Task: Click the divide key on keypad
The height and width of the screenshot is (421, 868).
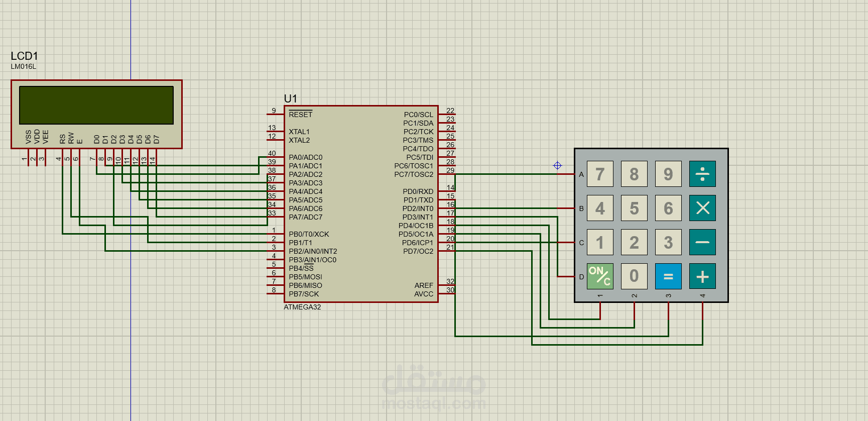Action: tap(702, 174)
